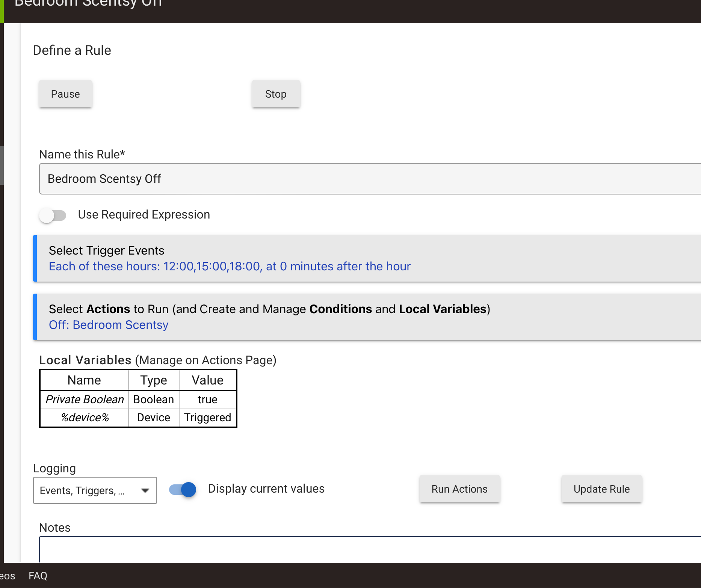Click the Logging dropdown arrow icon
Screen dimensions: 701x588
tap(145, 490)
